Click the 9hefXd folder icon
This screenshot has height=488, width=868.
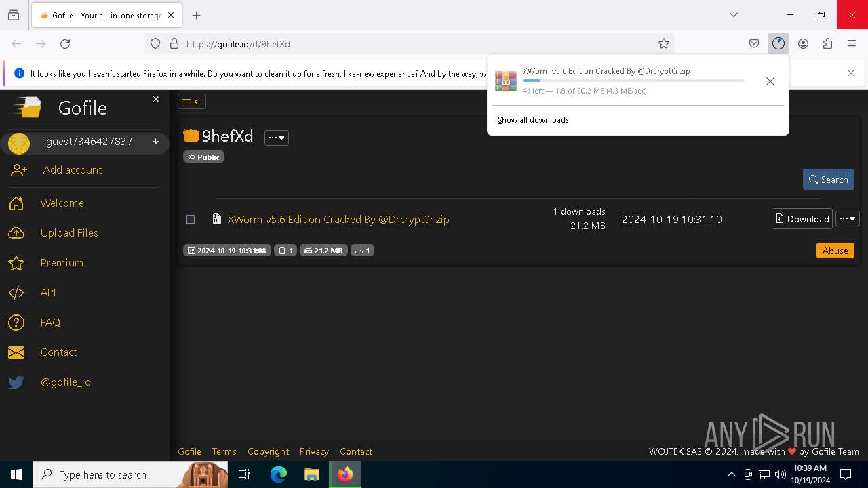point(191,136)
